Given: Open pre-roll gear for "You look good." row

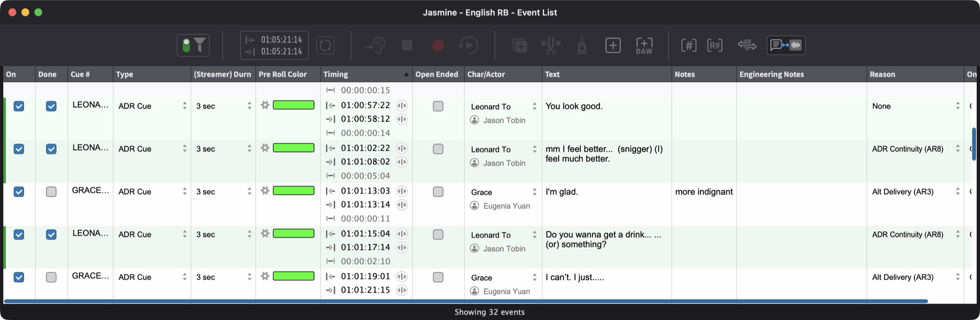Looking at the screenshot, I should [x=265, y=105].
